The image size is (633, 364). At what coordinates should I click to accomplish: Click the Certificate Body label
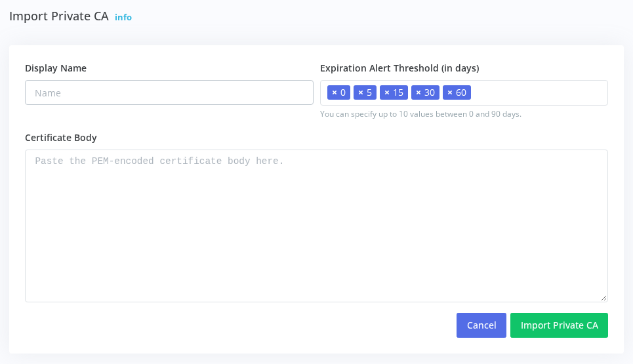pyautogui.click(x=61, y=138)
